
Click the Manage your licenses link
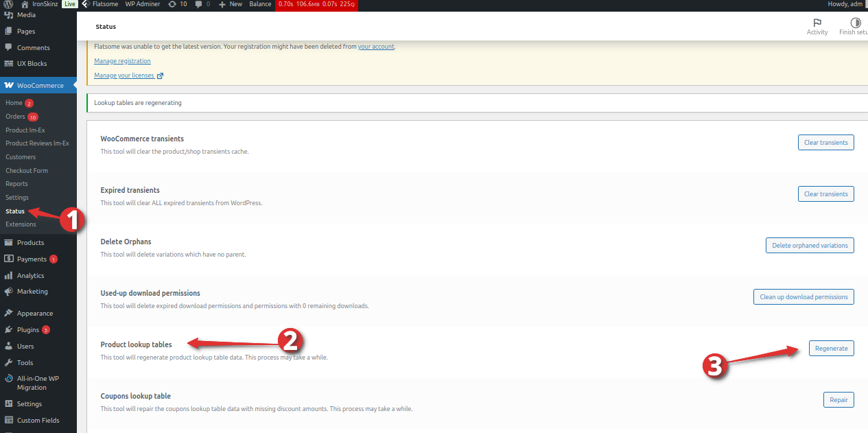(128, 75)
